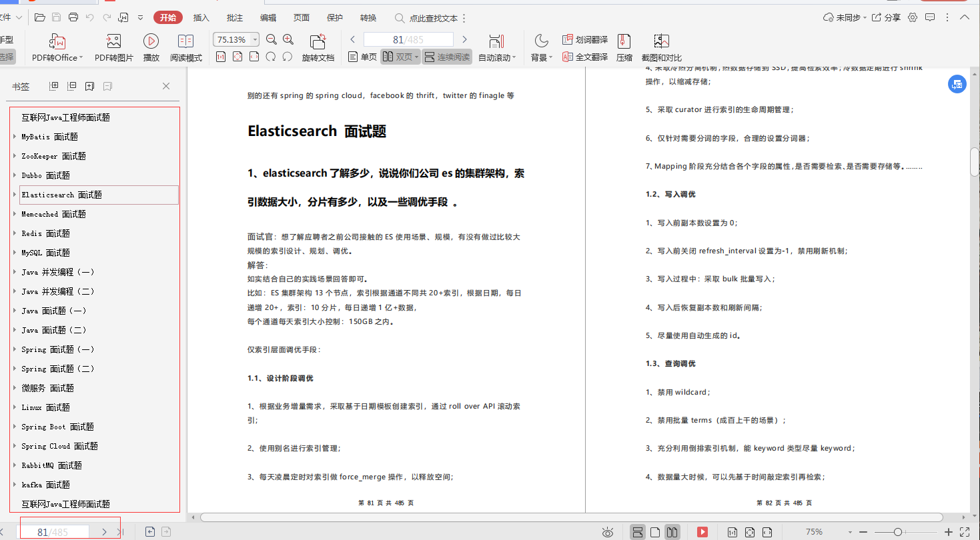
Task: Zoom out with the minus magnifier
Action: pyautogui.click(x=272, y=39)
